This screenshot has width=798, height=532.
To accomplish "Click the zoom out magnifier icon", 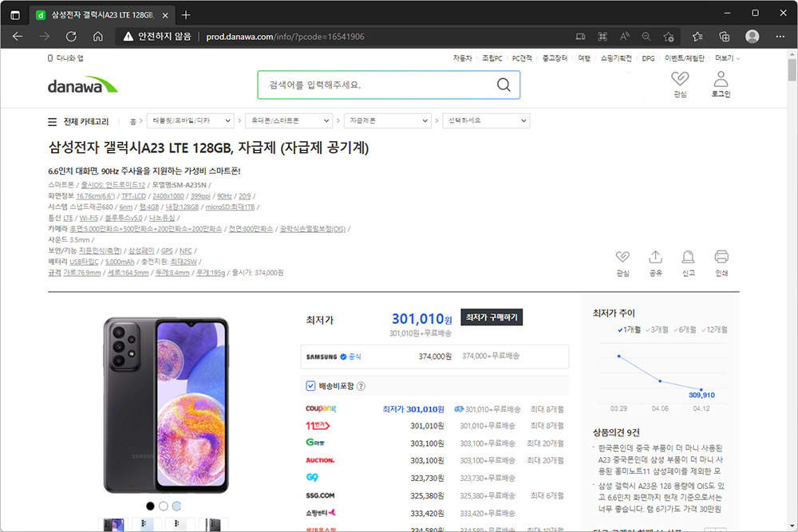I will coord(646,37).
